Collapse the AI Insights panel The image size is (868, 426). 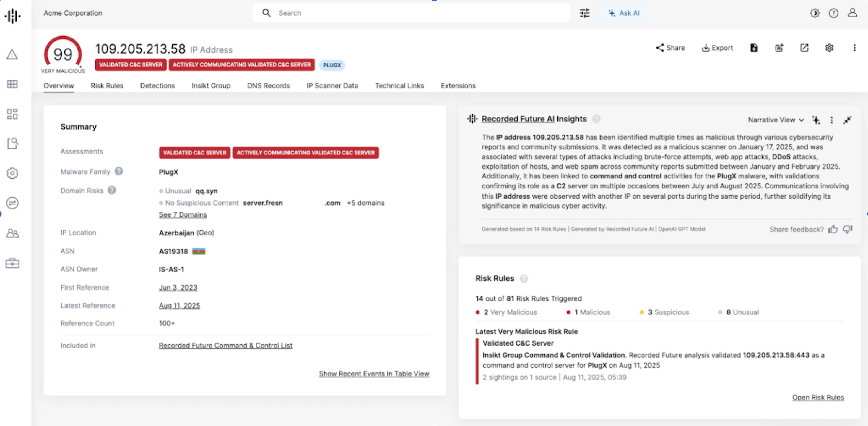847,120
